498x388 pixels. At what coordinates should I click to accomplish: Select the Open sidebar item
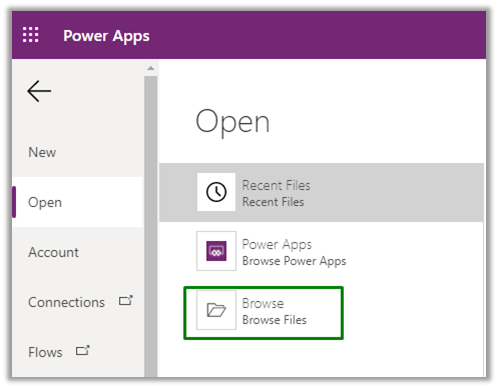coord(77,202)
